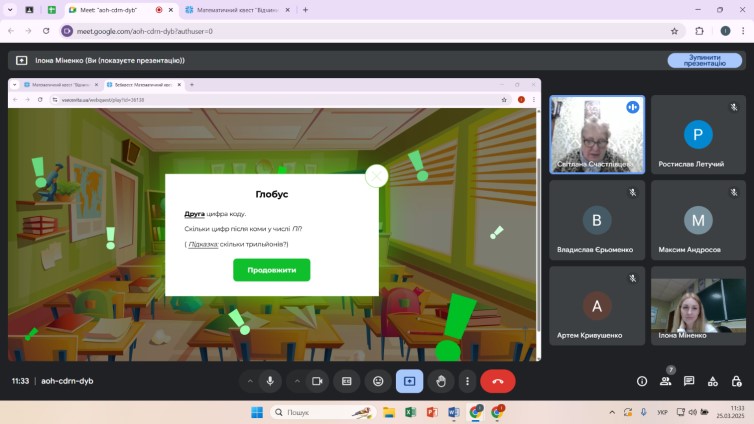Open the emoji reactions picker

[378, 381]
